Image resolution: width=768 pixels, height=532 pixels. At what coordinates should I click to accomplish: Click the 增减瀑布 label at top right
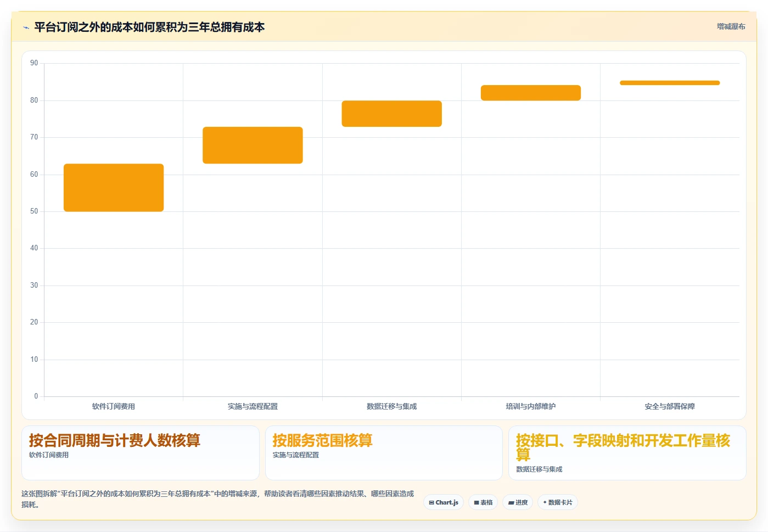point(731,26)
